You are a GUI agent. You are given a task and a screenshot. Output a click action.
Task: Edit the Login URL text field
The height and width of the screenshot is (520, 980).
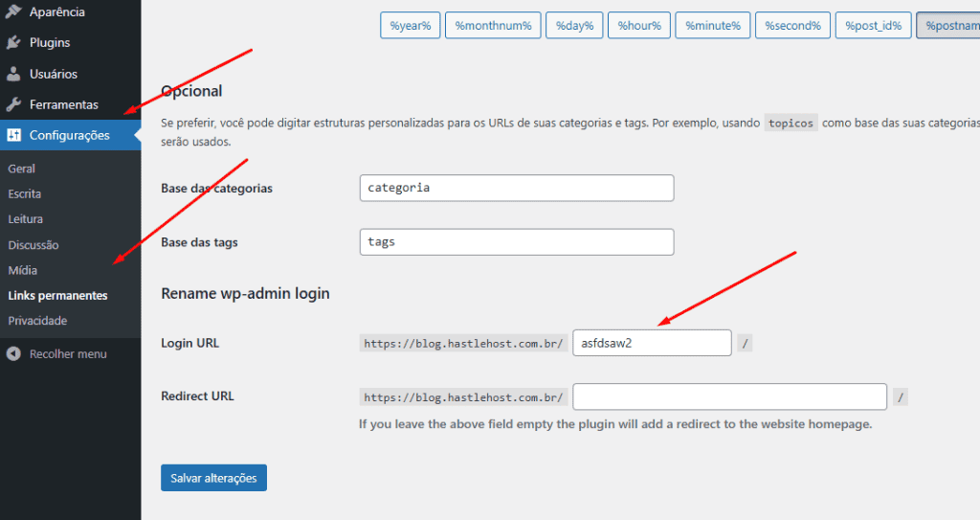[651, 343]
